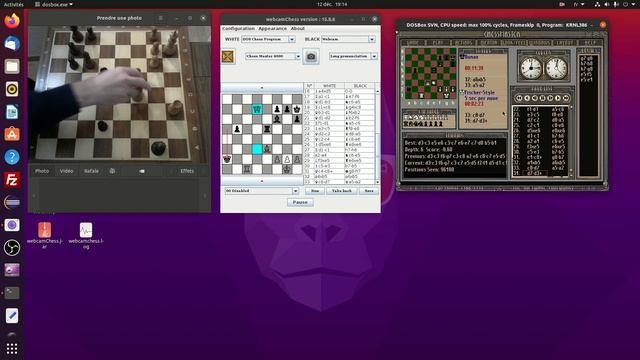Click the Save button in webcamChess
The width and height of the screenshot is (640, 360).
369,191
